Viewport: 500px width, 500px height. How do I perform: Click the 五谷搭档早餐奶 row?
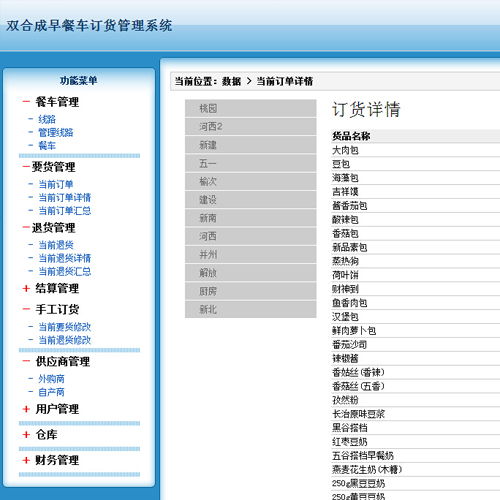tap(416, 456)
